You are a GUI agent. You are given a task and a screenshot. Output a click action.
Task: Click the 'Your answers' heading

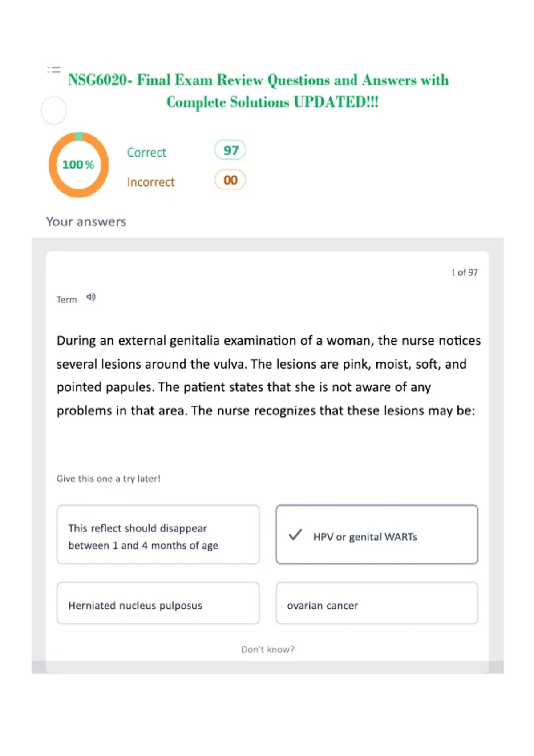click(86, 221)
